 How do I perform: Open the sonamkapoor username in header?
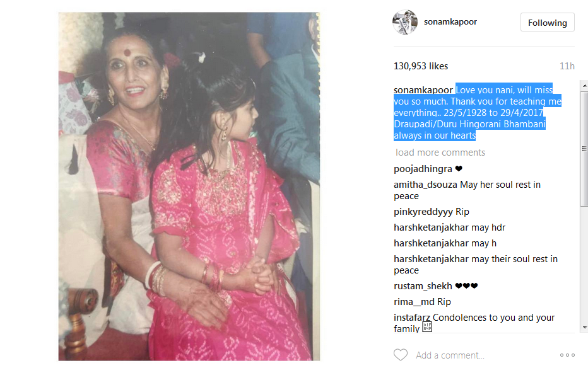tap(450, 21)
